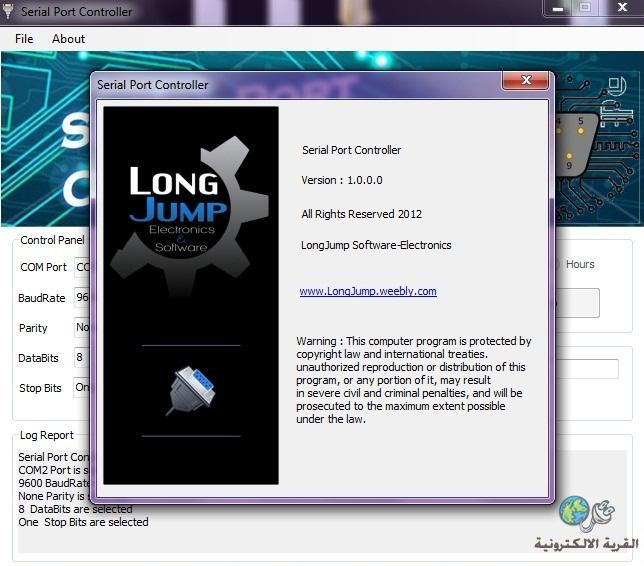This screenshot has height=566, width=644.
Task: Click '8 DataBits are selected' log line
Action: pyautogui.click(x=75, y=509)
